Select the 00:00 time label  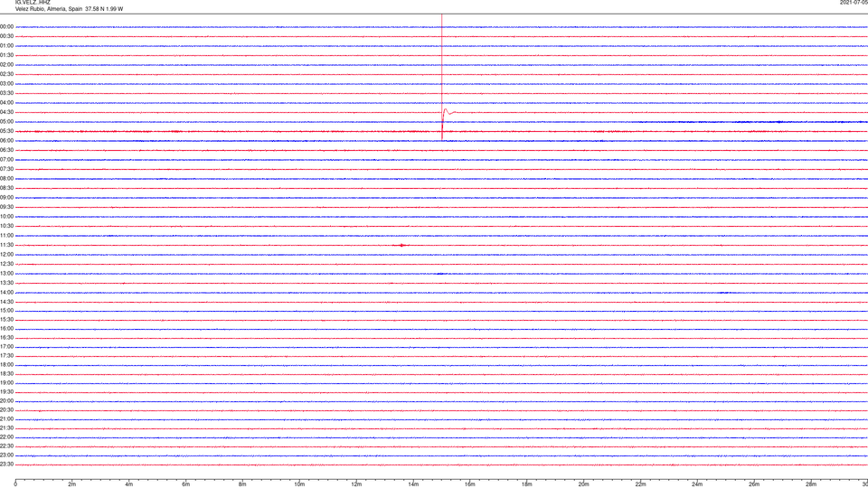point(6,26)
